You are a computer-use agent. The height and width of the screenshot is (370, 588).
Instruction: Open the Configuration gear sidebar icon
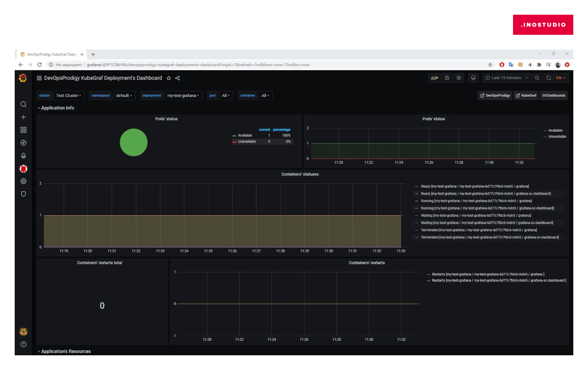pos(23,181)
